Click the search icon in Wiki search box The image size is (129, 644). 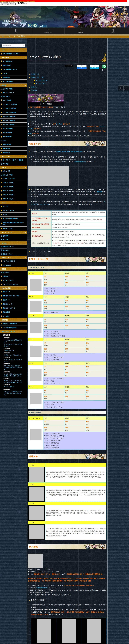point(24,45)
